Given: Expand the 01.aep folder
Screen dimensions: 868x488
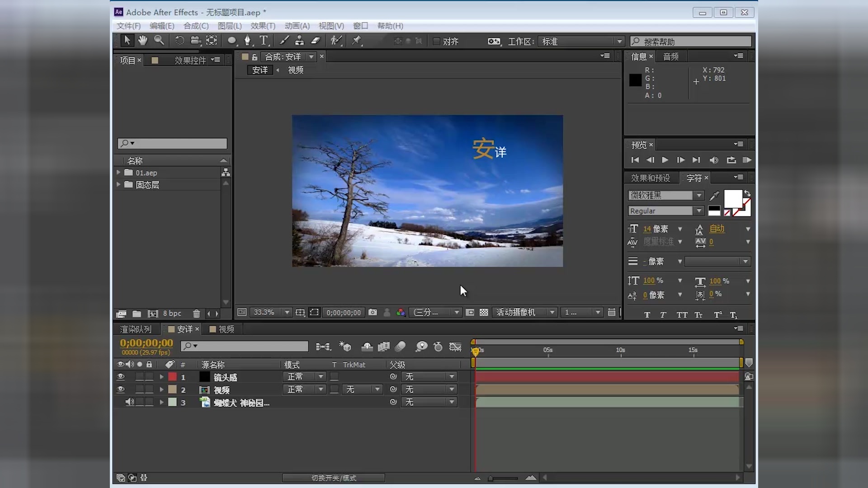Looking at the screenshot, I should tap(118, 172).
